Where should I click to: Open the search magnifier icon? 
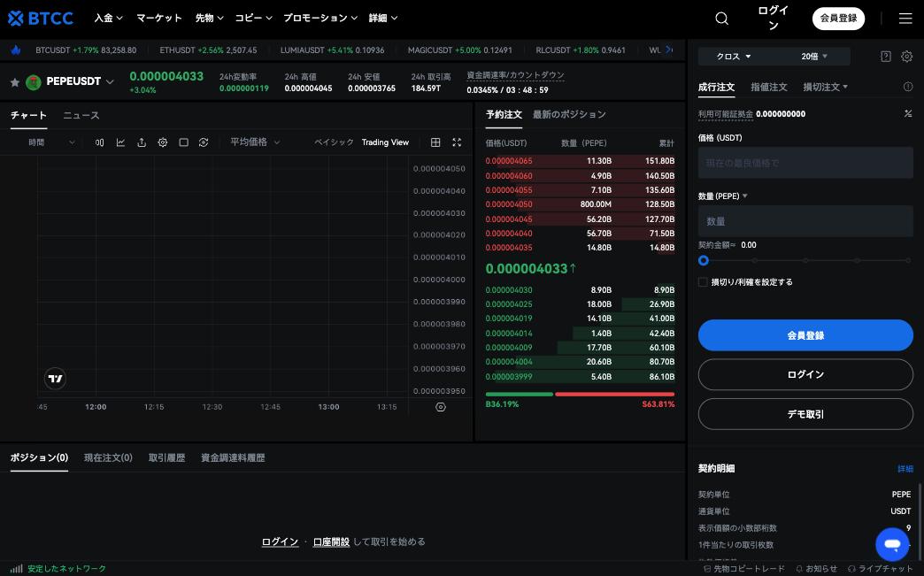coord(722,19)
